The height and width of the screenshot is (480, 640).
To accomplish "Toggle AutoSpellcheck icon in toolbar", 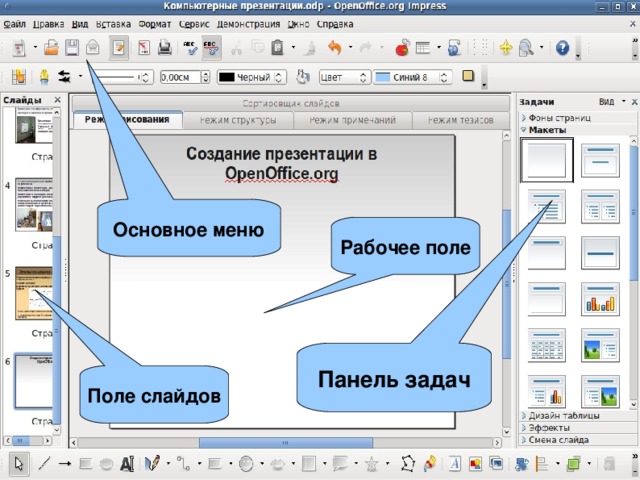I will pyautogui.click(x=211, y=48).
